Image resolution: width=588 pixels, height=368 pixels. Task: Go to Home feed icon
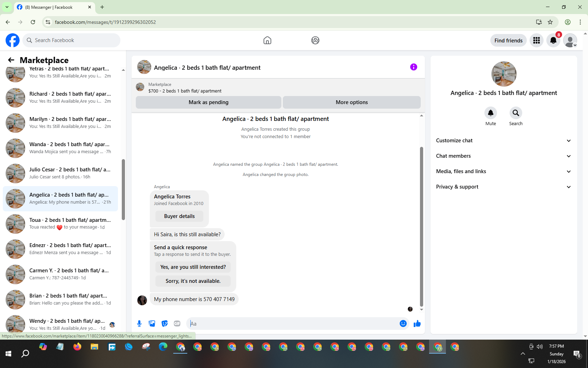point(267,40)
